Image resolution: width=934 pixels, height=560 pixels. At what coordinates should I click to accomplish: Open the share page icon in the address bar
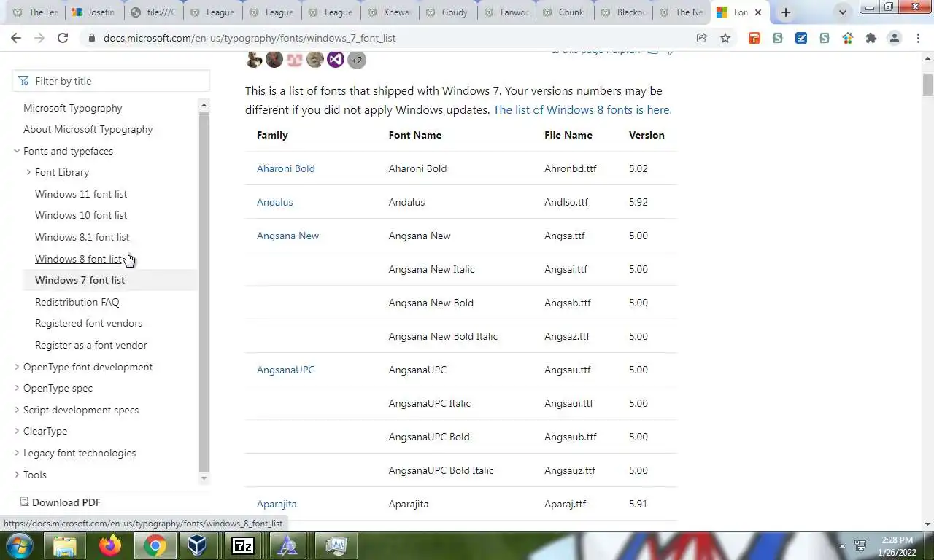[x=702, y=38]
